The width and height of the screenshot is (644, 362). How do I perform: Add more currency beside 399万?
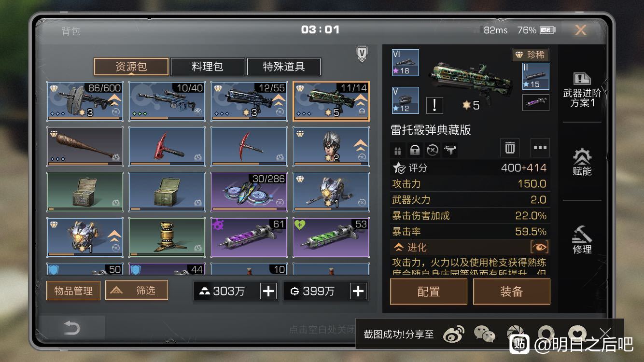pos(358,291)
